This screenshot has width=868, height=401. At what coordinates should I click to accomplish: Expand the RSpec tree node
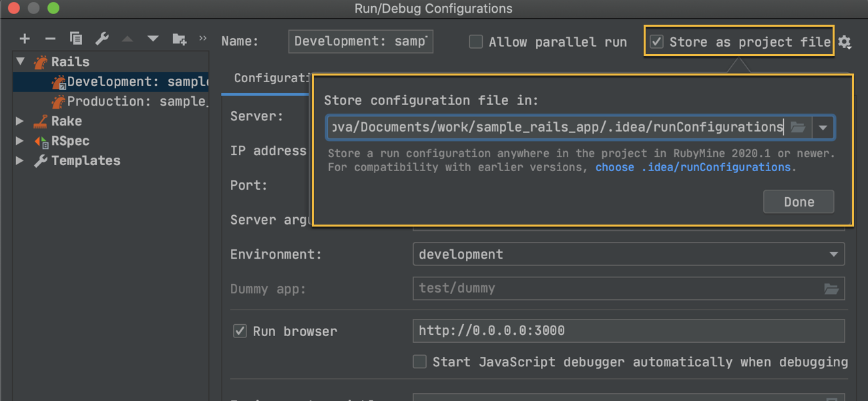coord(20,141)
